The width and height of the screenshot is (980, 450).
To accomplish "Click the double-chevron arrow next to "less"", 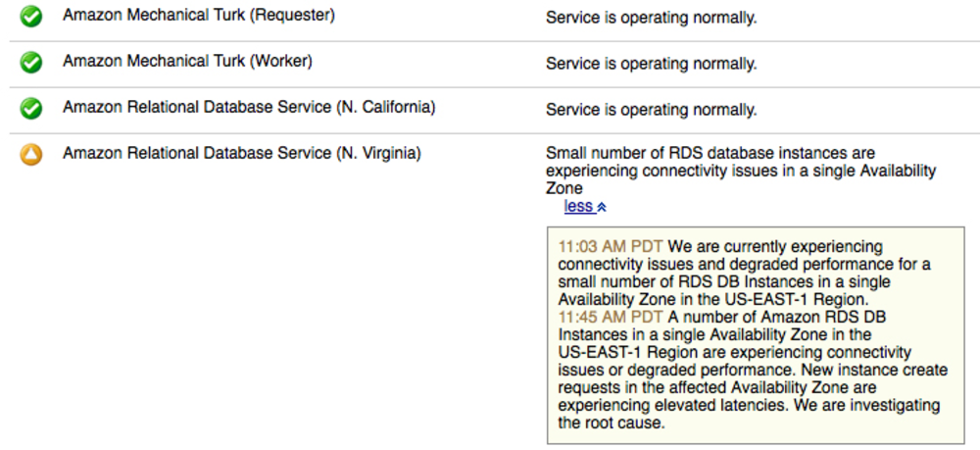I will (x=602, y=208).
